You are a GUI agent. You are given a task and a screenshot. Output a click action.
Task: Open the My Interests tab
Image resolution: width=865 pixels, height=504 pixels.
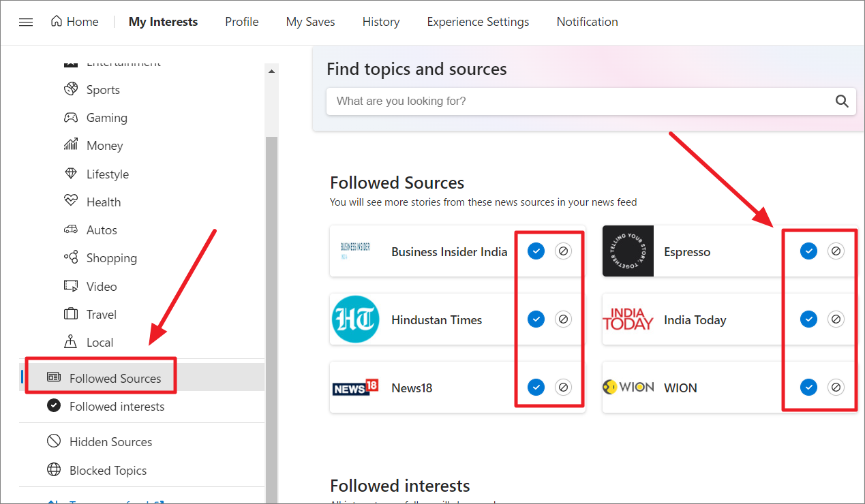[x=163, y=22]
